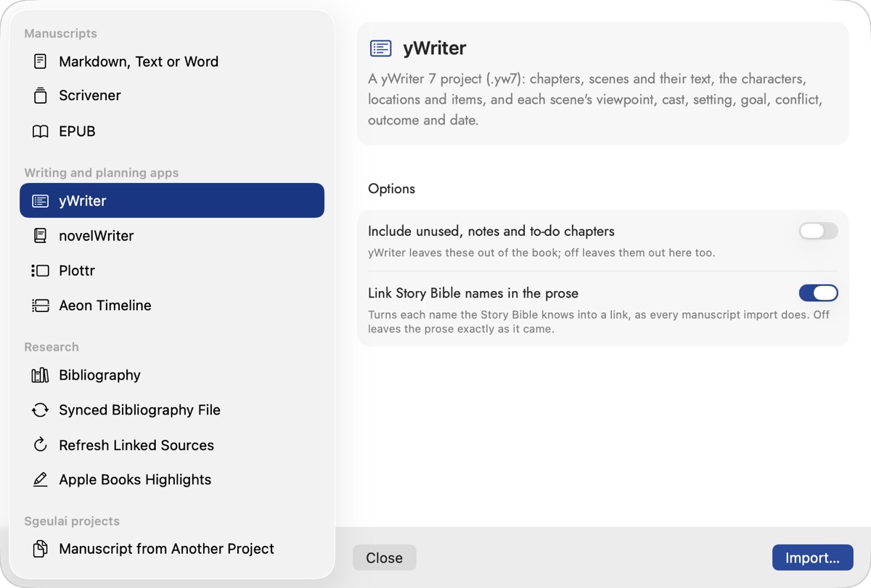
Task: Select novelWriter import source
Action: coord(172,236)
